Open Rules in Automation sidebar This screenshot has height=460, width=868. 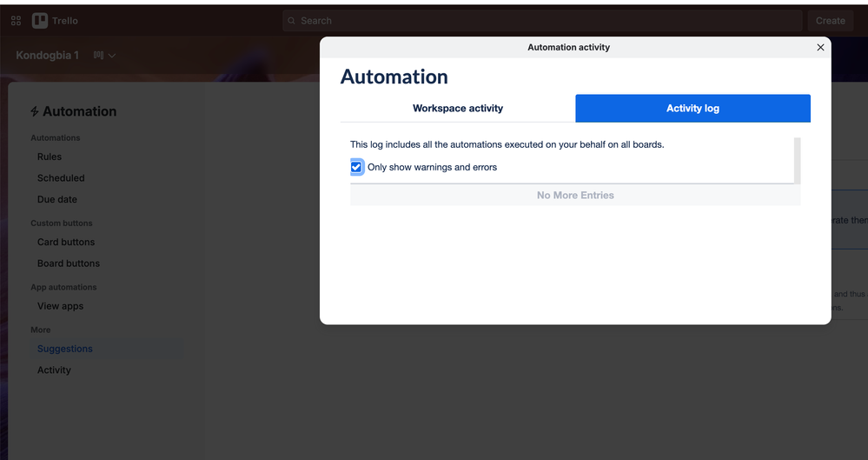click(50, 157)
